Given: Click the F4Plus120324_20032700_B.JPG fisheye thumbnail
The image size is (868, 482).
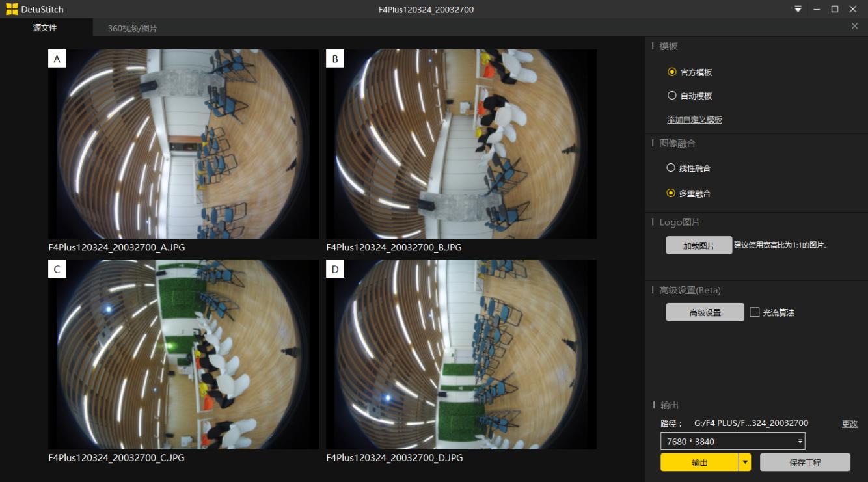Looking at the screenshot, I should click(x=461, y=144).
